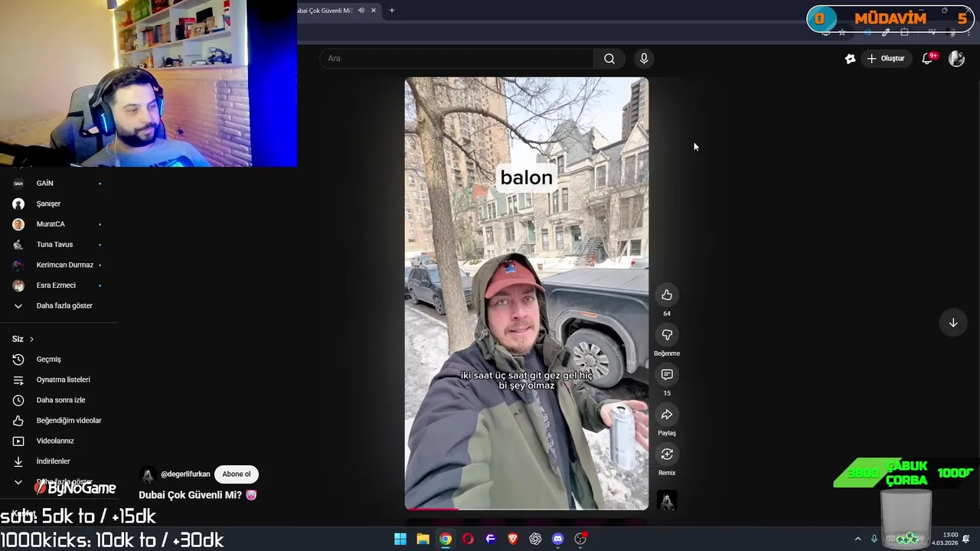This screenshot has height=551, width=980.
Task: Open Esra Ezmeci channel in sidebar
Action: [57, 285]
